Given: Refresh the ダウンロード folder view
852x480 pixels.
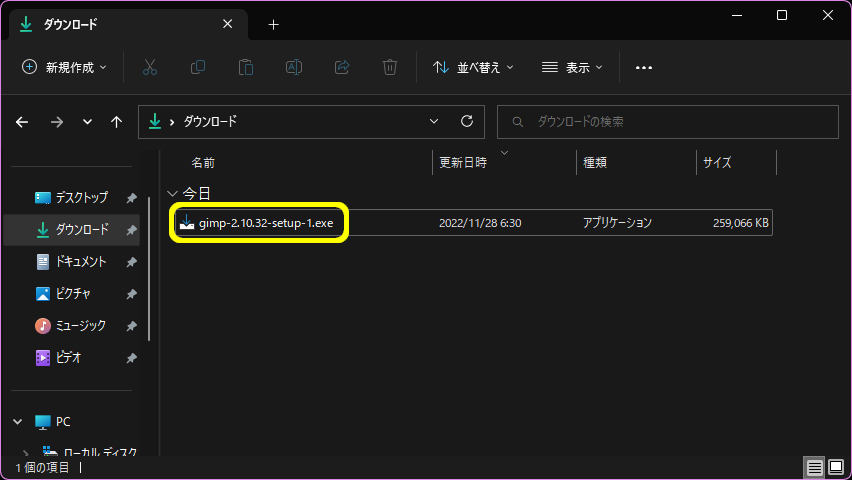Looking at the screenshot, I should (x=467, y=121).
